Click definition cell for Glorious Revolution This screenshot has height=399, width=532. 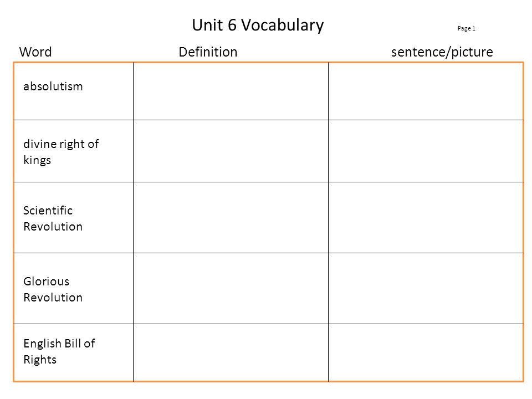[x=231, y=288]
